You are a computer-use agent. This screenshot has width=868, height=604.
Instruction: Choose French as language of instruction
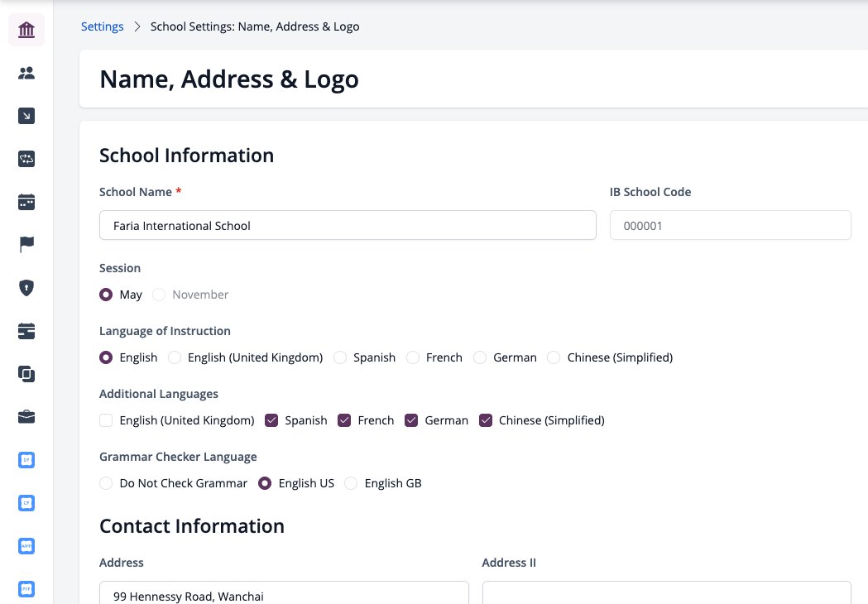(412, 357)
